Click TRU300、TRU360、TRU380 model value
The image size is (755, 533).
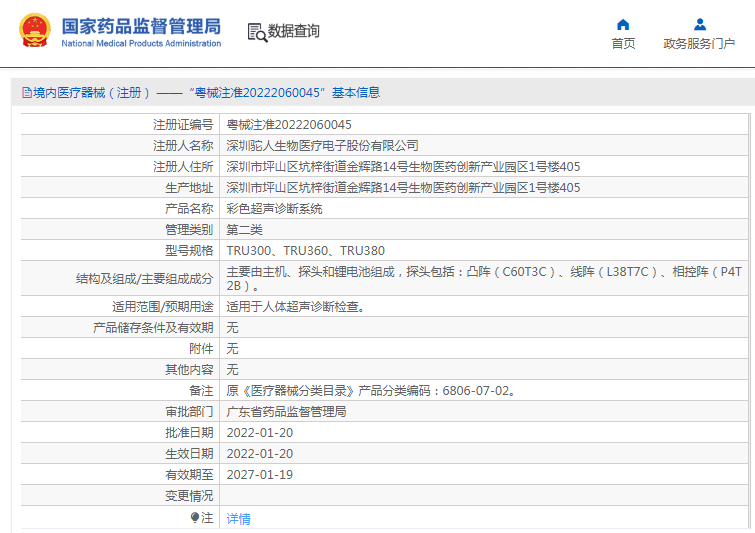305,251
